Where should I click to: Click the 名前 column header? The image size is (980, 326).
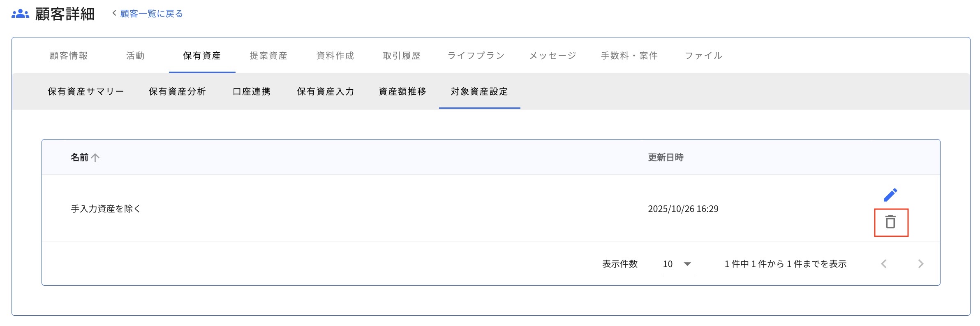(x=79, y=158)
